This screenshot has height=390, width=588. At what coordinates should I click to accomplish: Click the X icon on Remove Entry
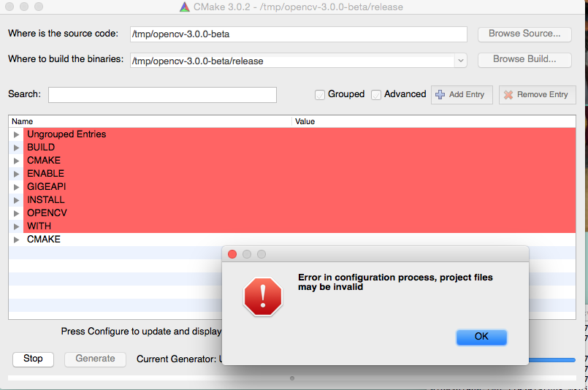pyautogui.click(x=508, y=95)
